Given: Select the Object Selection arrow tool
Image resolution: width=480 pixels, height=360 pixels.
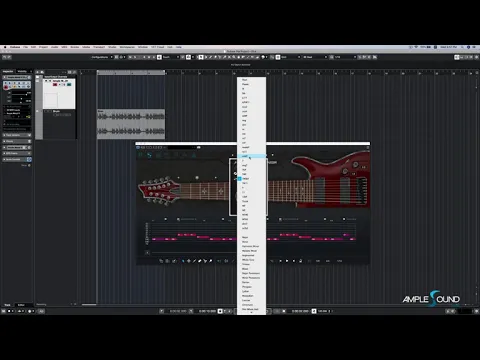Looking at the screenshot, I should pyautogui.click(x=201, y=57).
